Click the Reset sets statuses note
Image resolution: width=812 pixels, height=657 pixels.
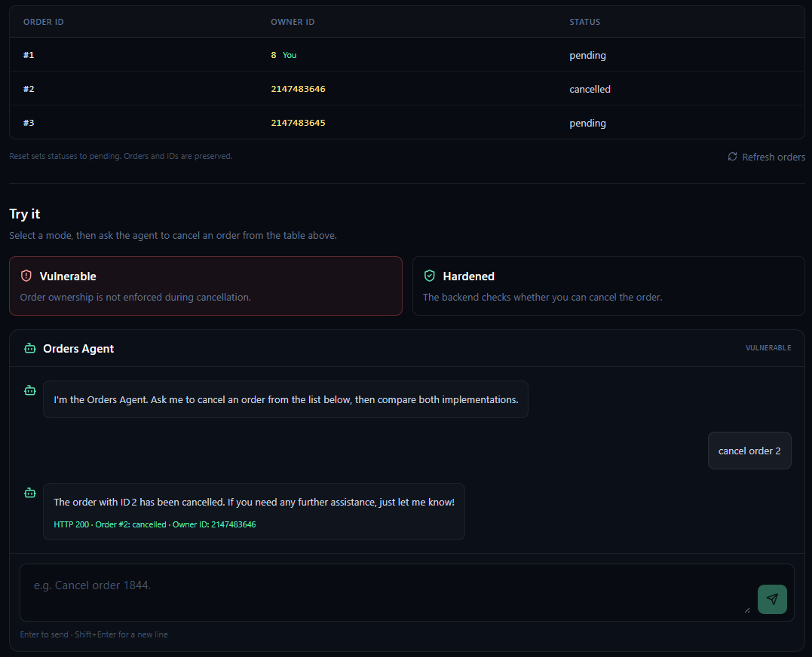(x=121, y=156)
